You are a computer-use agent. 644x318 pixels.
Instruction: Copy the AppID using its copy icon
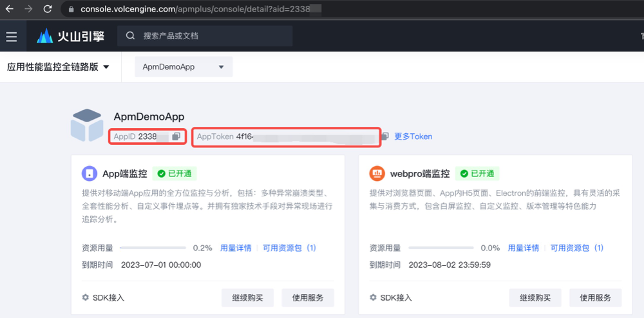[176, 136]
